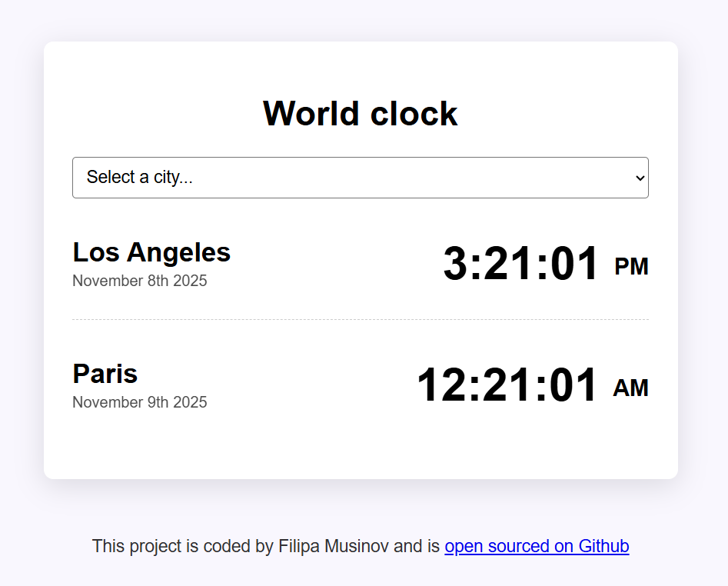Click the 'November 9th 2025' date text
Screen dimensions: 728x586
coord(139,402)
